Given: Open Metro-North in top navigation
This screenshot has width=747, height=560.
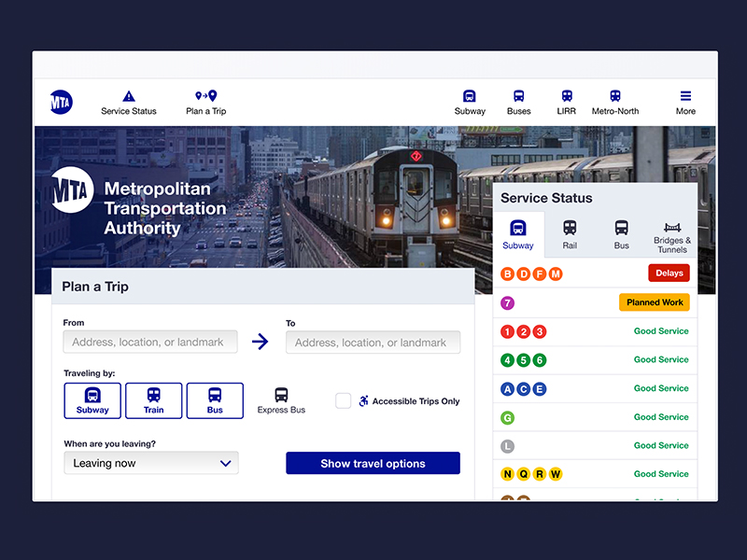Looking at the screenshot, I should click(x=615, y=103).
